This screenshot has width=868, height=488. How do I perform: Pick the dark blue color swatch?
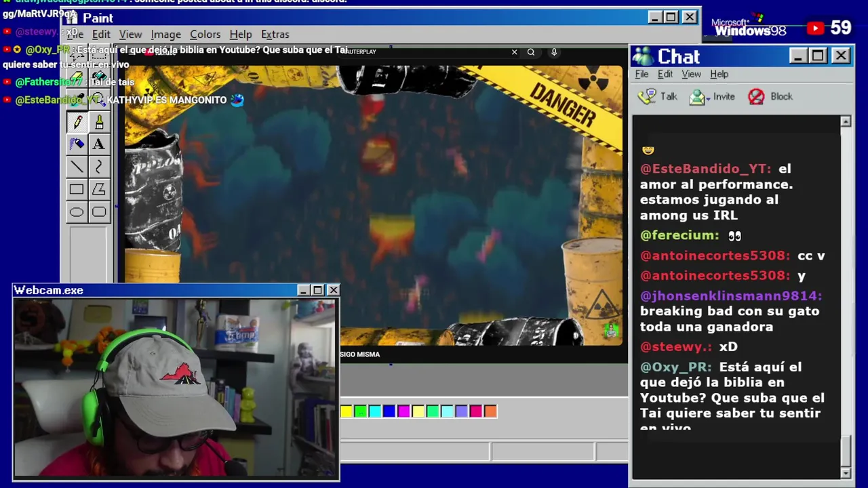[x=389, y=411]
